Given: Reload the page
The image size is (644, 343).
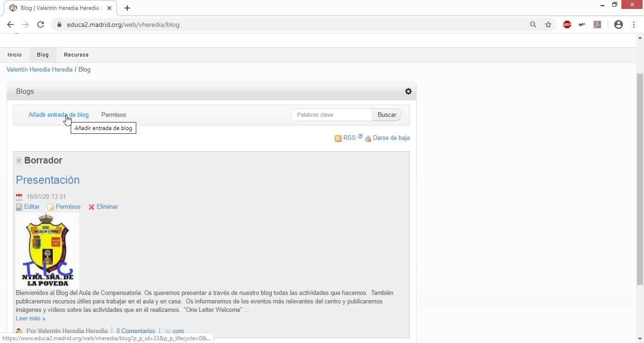Looking at the screenshot, I should pyautogui.click(x=41, y=24).
